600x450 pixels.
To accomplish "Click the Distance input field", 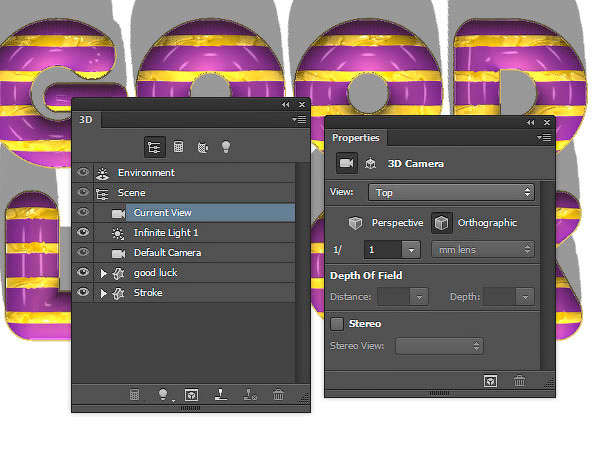I will 394,297.
